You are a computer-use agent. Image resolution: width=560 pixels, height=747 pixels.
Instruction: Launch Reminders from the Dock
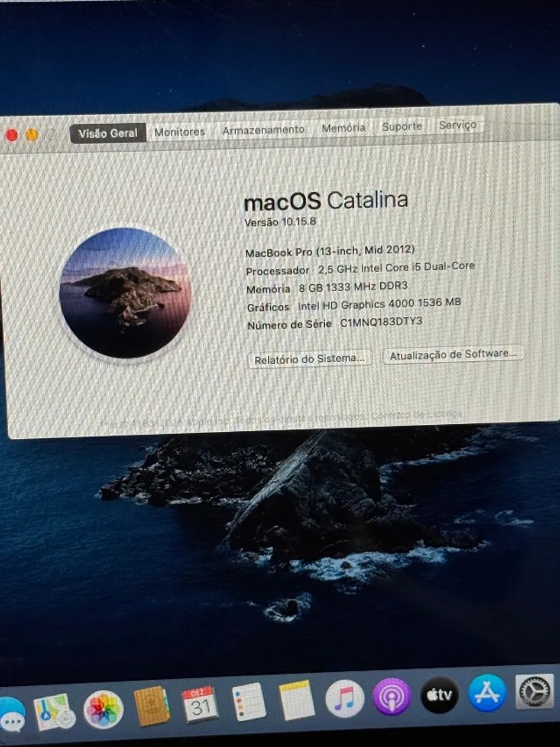[x=249, y=702]
